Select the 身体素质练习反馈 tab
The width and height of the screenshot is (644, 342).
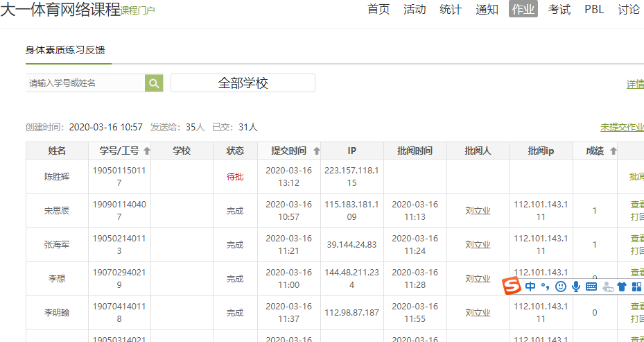pyautogui.click(x=65, y=51)
